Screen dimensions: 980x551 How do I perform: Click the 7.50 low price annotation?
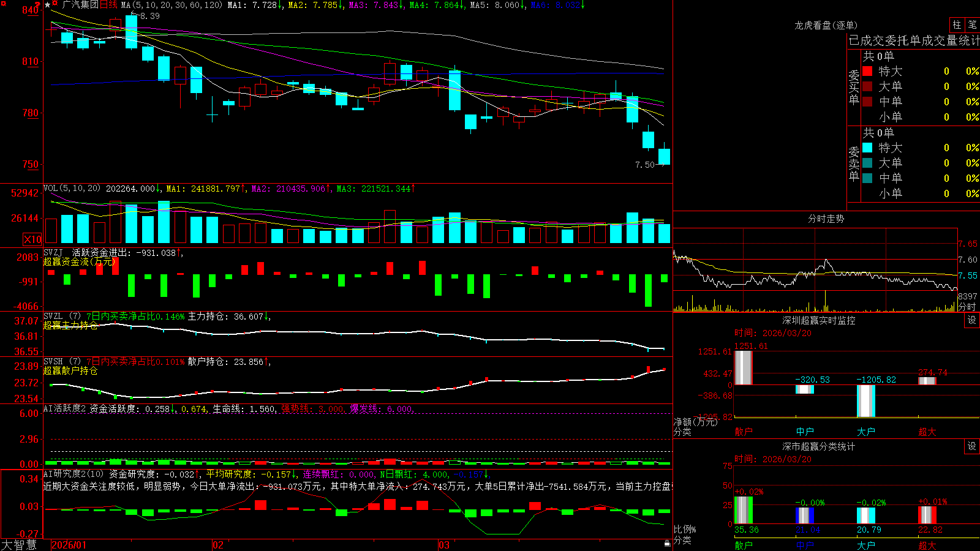[x=645, y=165]
